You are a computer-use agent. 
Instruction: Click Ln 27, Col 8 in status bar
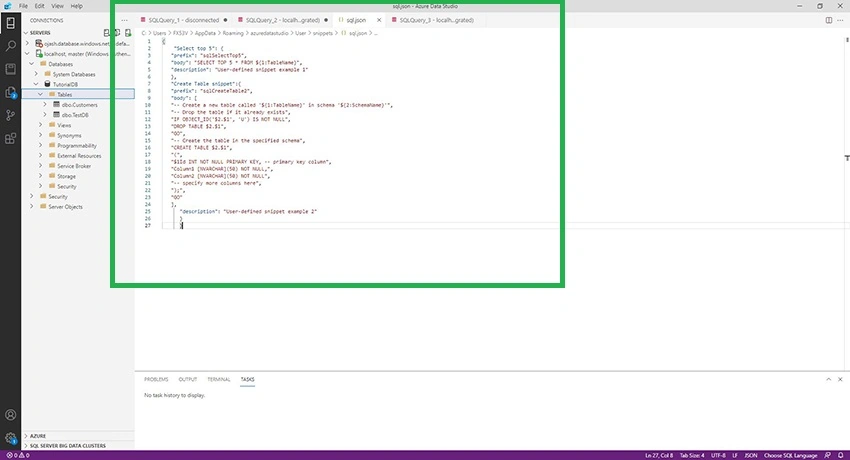coord(659,456)
